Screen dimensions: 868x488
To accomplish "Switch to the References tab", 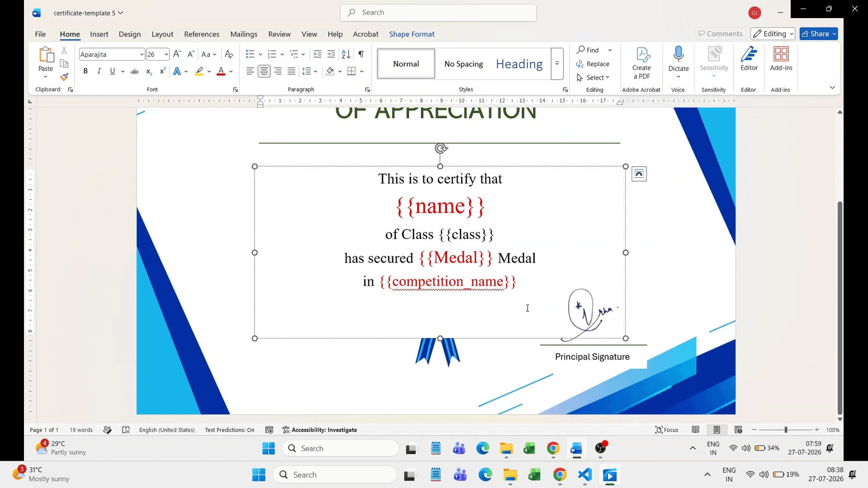I will (202, 34).
